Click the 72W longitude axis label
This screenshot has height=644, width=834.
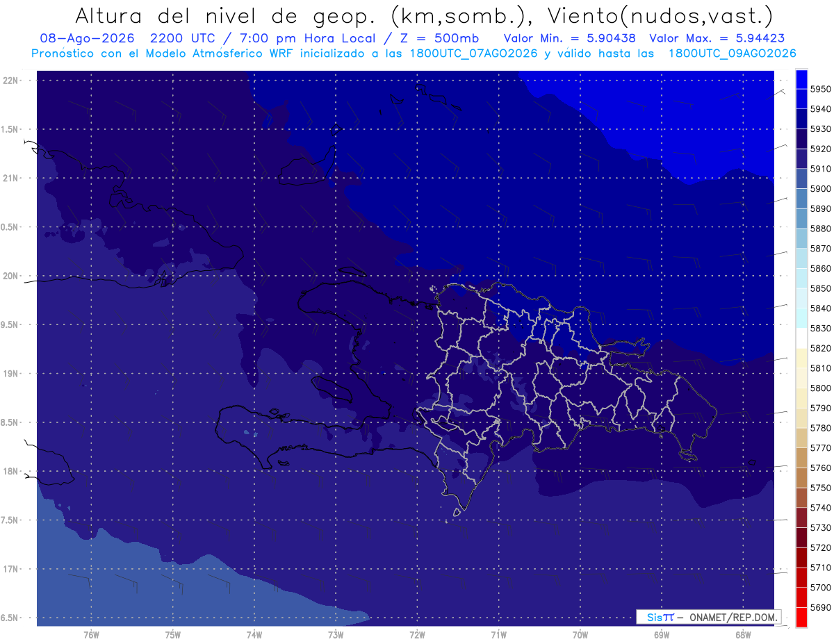coord(417,635)
